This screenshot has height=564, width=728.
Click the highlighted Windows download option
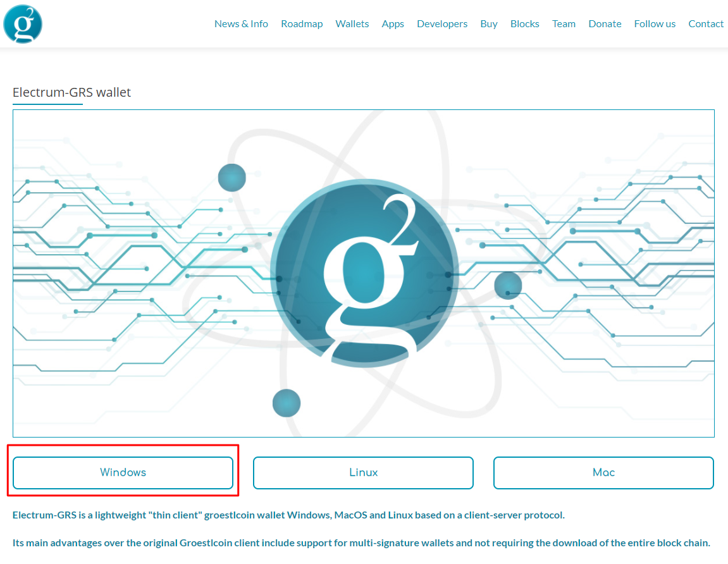(x=123, y=472)
